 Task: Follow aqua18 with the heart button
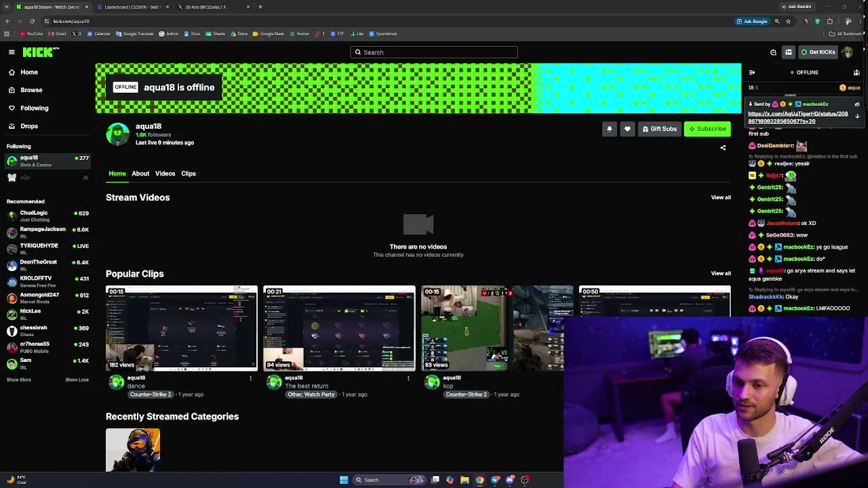[x=627, y=129]
